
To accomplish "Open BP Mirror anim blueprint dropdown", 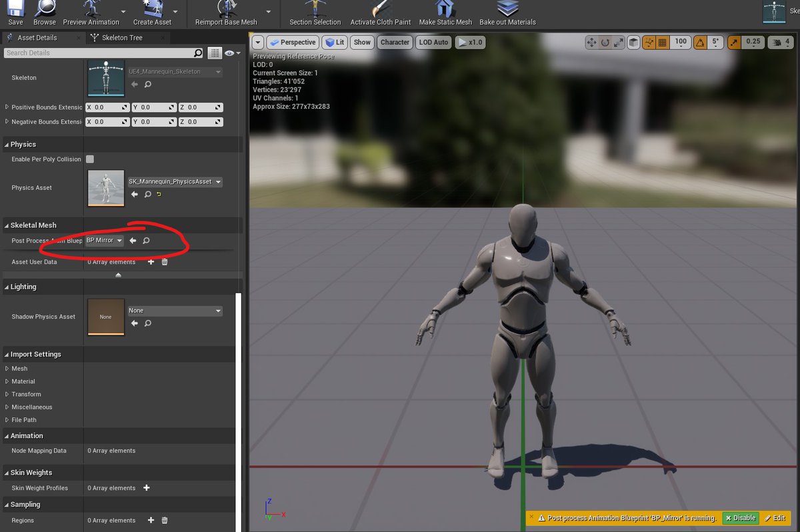I will [105, 240].
